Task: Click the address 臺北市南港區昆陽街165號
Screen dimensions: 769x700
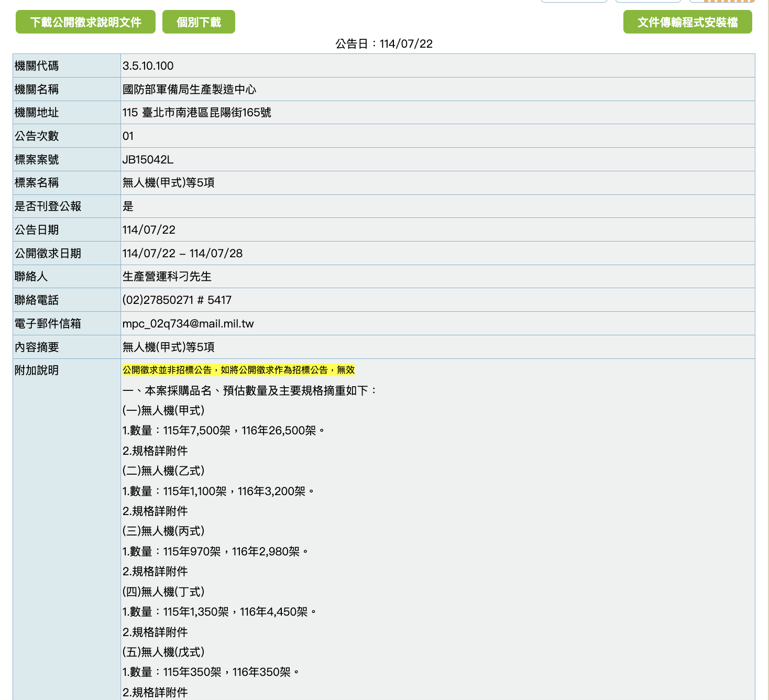Action: [206, 113]
